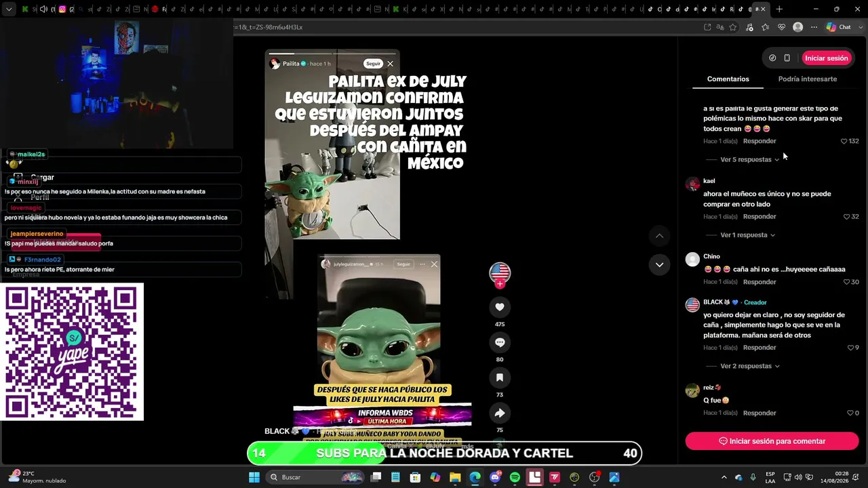Reply to BLACK creator's comment
Image resolution: width=868 pixels, height=488 pixels.
tap(759, 348)
